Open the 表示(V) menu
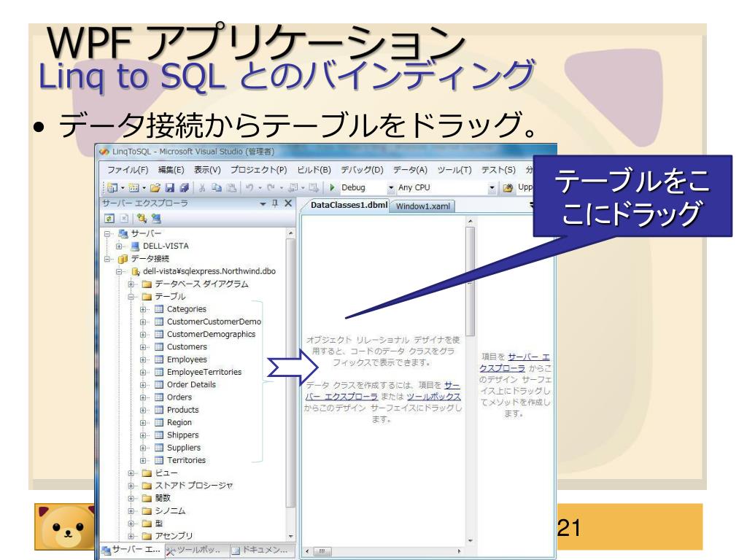The height and width of the screenshot is (560, 747). (x=207, y=170)
